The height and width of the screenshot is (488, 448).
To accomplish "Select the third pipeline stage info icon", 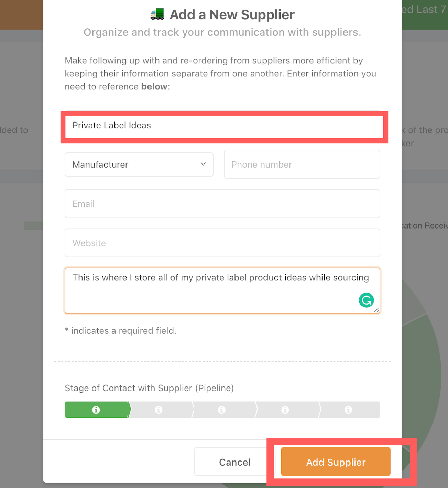I will tap(222, 410).
